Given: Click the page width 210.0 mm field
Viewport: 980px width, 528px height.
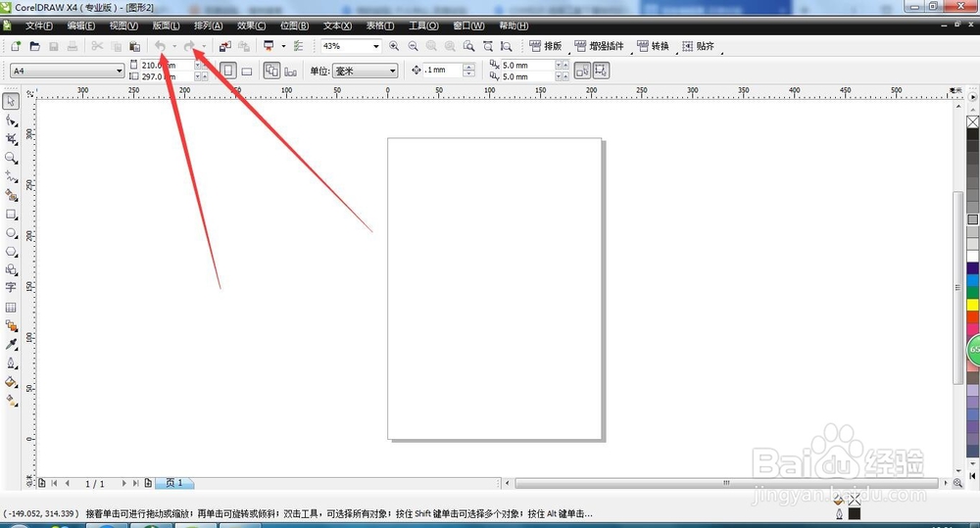Looking at the screenshot, I should coord(167,65).
